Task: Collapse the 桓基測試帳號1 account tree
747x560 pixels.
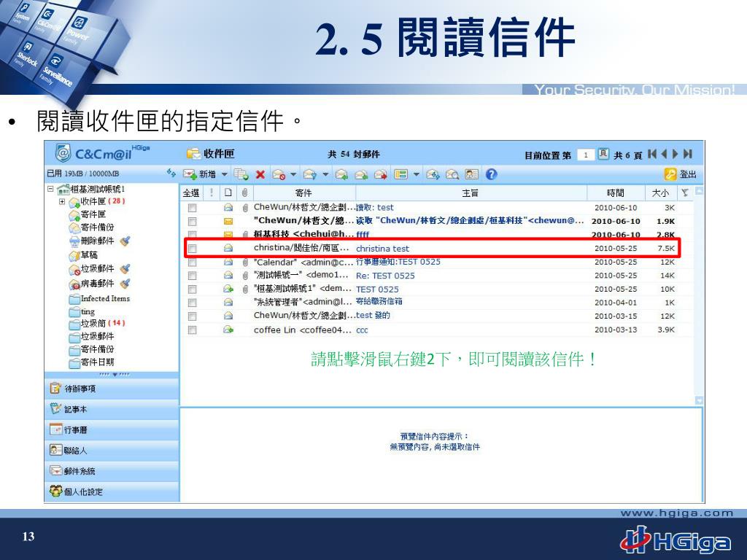Action: pos(50,189)
